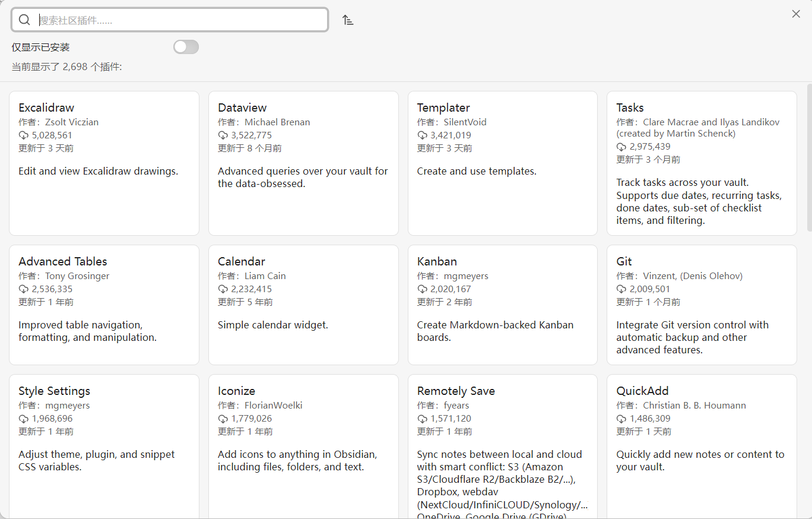Click the Advanced Tables download count icon
812x519 pixels.
(x=24, y=289)
